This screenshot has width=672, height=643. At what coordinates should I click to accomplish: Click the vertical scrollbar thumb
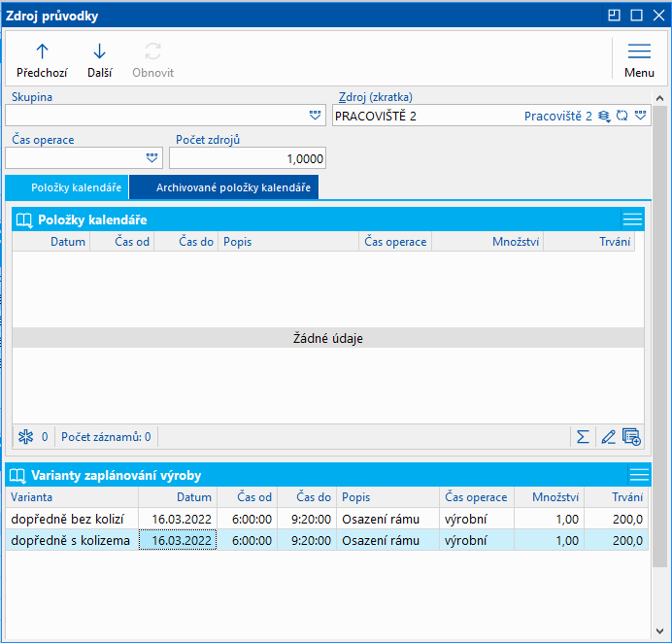click(659, 336)
